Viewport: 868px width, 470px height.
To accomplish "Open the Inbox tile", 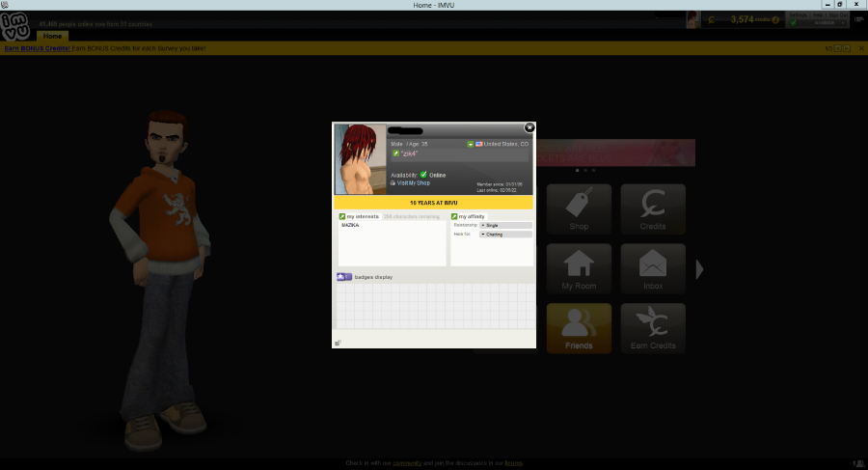I will (653, 269).
